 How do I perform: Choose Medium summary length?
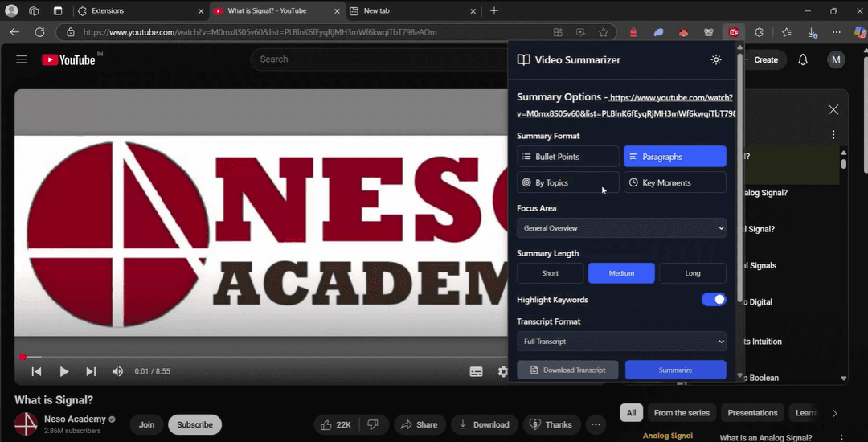(621, 273)
